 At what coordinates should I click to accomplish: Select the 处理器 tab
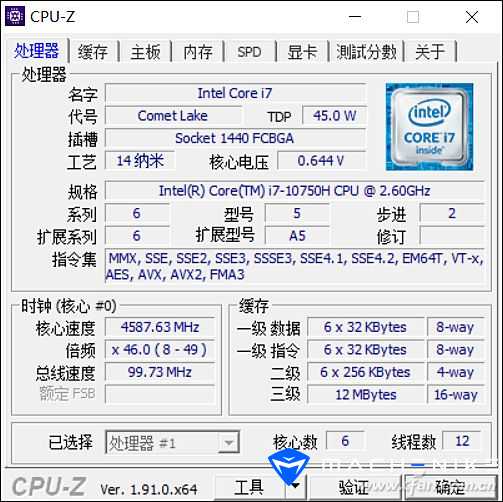(36, 51)
